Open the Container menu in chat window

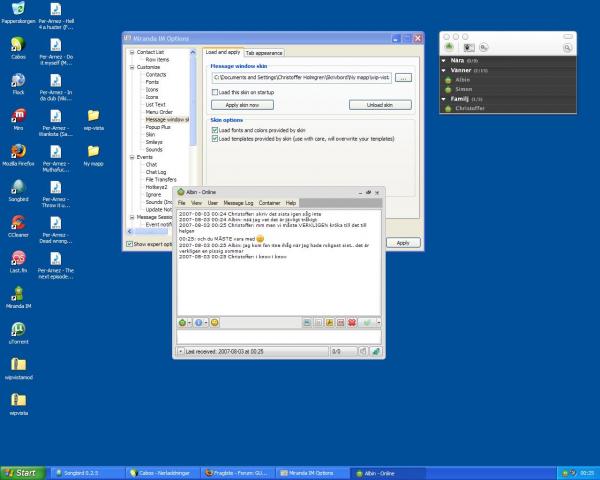click(269, 203)
